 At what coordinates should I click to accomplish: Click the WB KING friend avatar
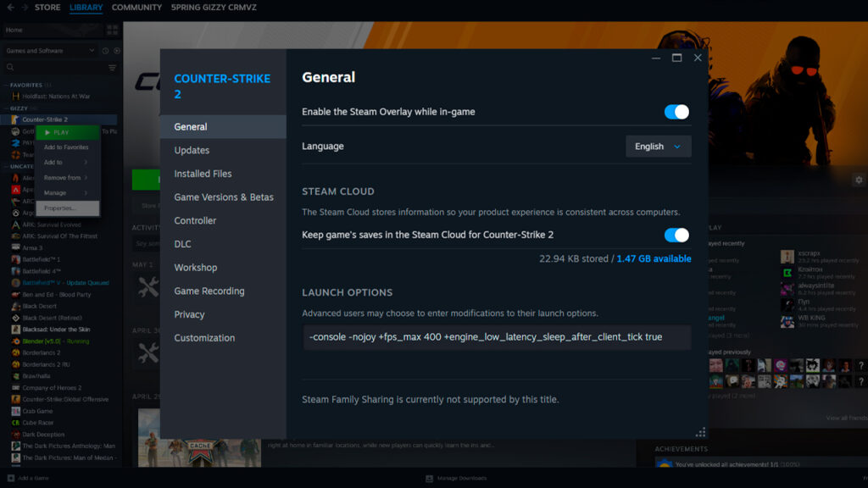[x=787, y=321]
